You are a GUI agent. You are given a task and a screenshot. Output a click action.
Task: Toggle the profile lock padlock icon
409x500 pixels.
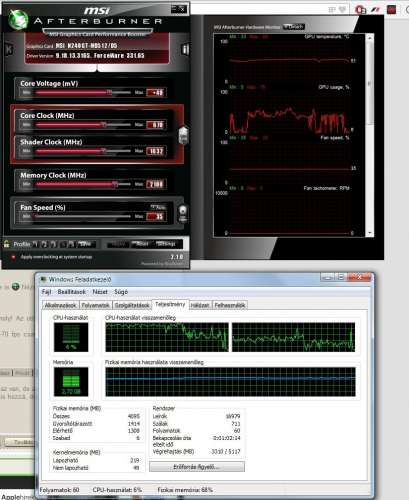coord(6,244)
